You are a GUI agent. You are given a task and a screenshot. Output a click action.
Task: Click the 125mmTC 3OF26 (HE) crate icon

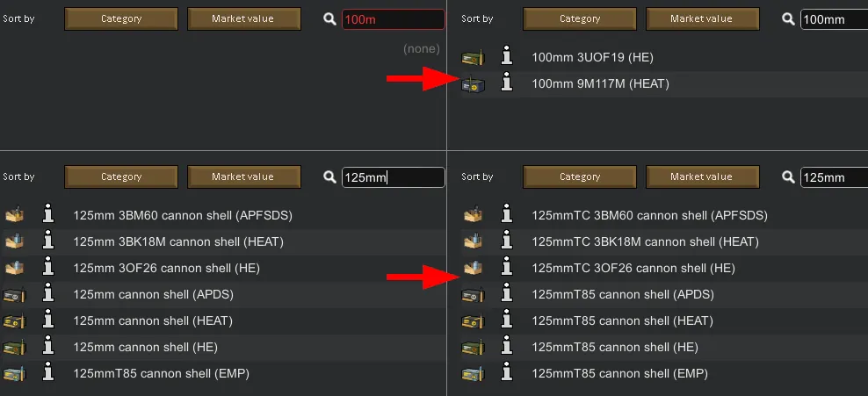click(x=473, y=268)
